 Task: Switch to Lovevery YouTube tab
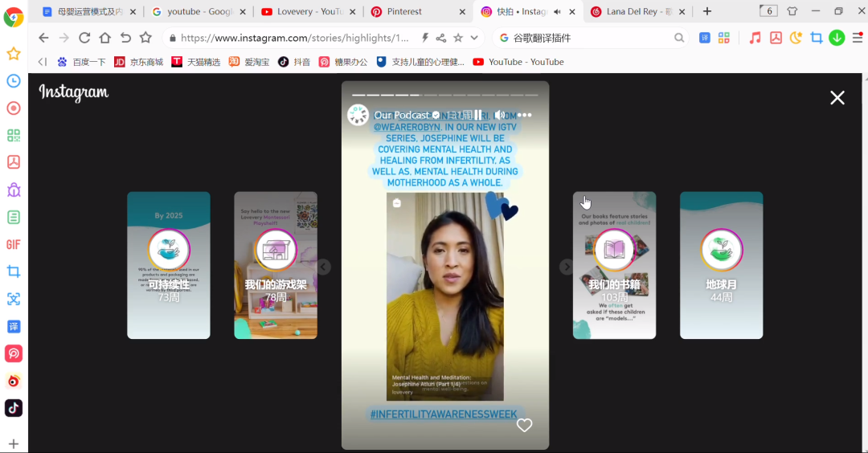pyautogui.click(x=309, y=11)
